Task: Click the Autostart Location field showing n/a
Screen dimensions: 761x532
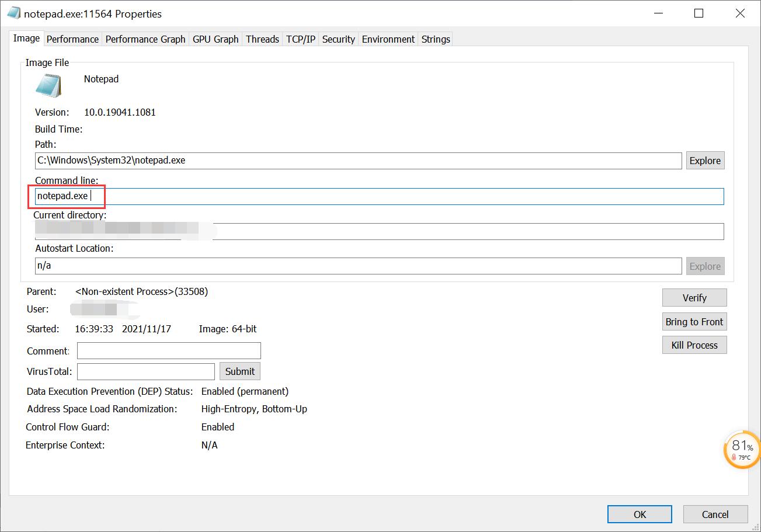Action: point(359,266)
